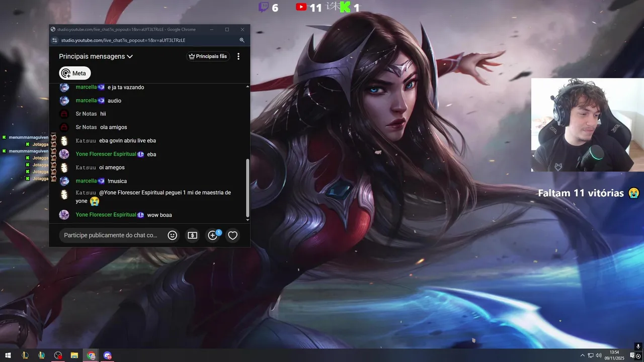This screenshot has width=644, height=362.
Task: Open first League of Legends taskbar icon
Action: pyautogui.click(x=25, y=355)
